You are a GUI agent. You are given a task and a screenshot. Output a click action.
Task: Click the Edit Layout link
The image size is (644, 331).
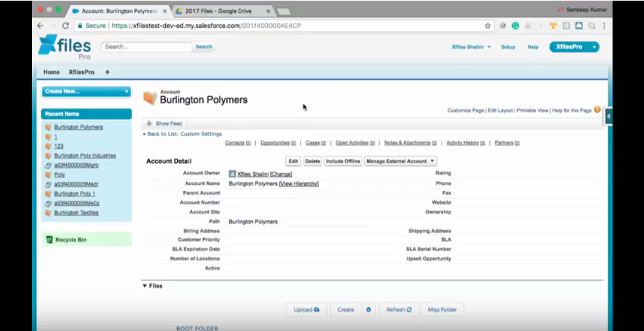500,111
